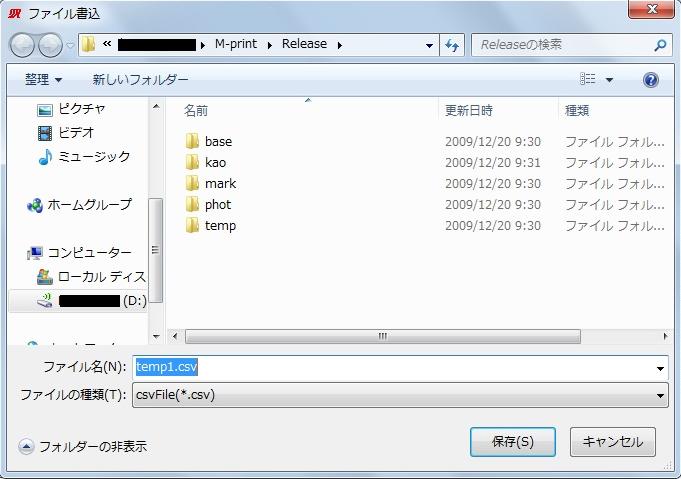Viewport: 681px width, 479px height.
Task: Click the horizontal scrollbar below the file list
Action: point(380,337)
